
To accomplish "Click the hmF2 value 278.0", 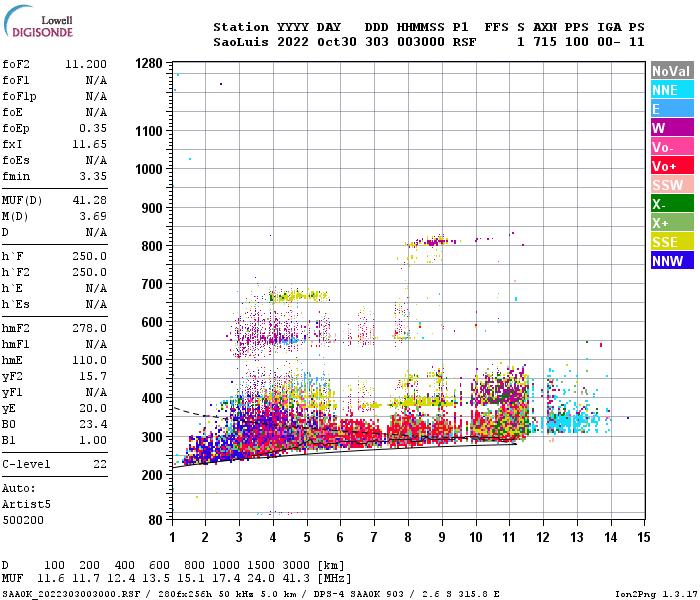I will point(90,329).
